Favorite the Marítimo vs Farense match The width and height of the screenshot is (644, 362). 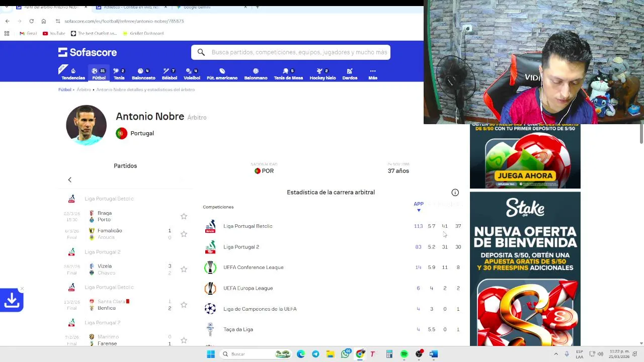tap(184, 340)
